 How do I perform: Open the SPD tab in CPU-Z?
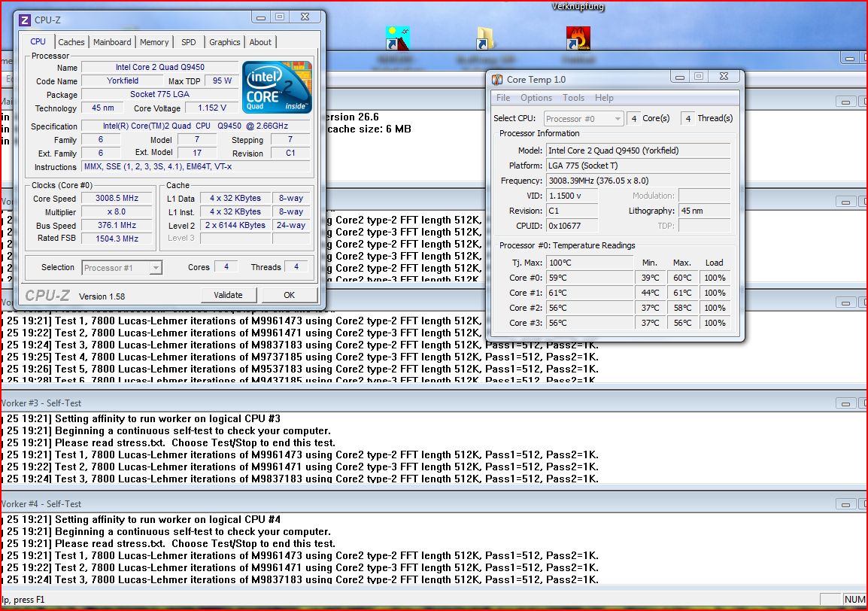pyautogui.click(x=189, y=42)
